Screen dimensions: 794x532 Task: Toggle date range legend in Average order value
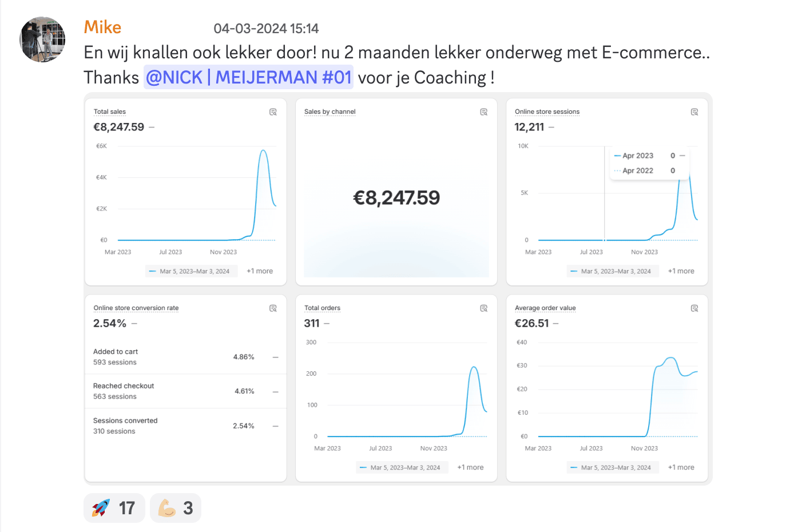pyautogui.click(x=611, y=467)
